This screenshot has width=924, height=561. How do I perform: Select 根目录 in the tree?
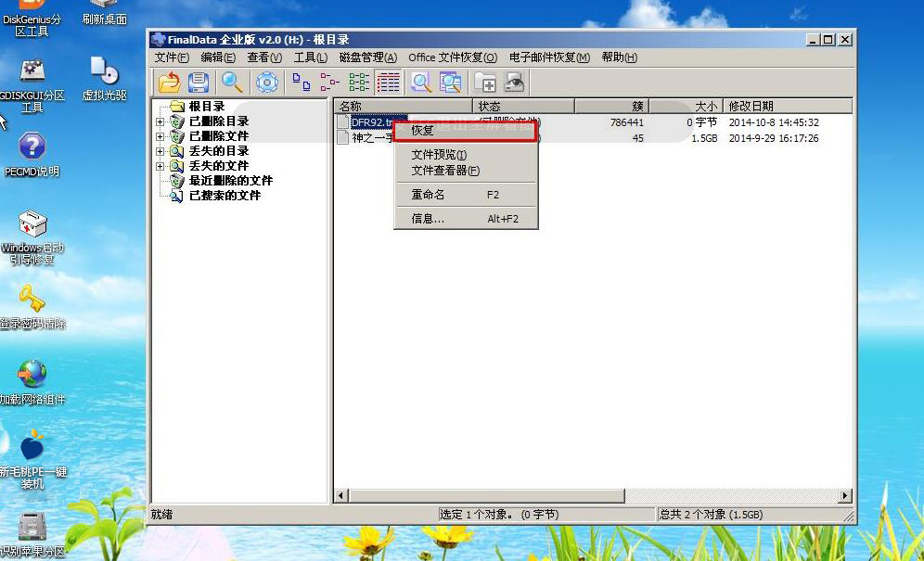pos(206,107)
